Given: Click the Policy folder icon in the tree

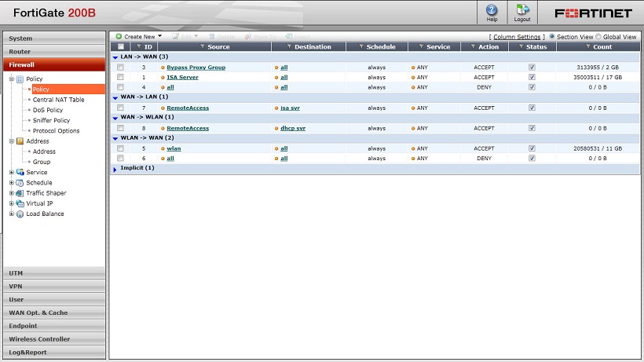Looking at the screenshot, I should [x=20, y=79].
